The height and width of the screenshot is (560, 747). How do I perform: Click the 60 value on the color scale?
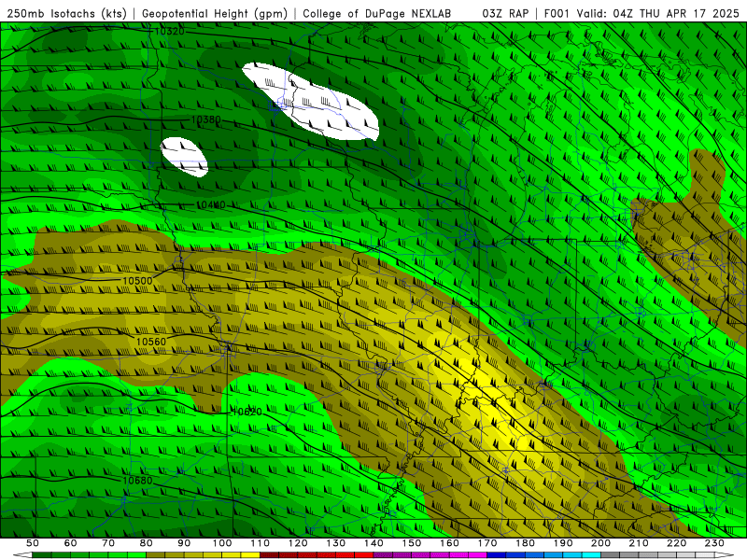coord(71,543)
